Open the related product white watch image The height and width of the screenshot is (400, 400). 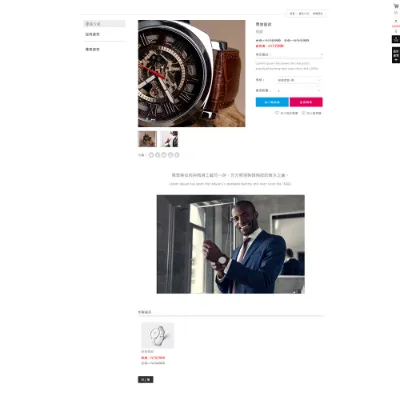coord(157,335)
